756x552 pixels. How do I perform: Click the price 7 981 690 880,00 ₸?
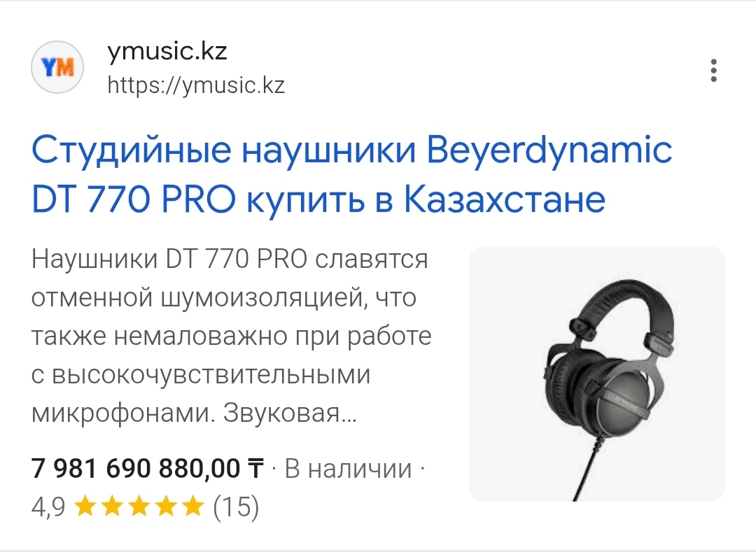pyautogui.click(x=148, y=468)
